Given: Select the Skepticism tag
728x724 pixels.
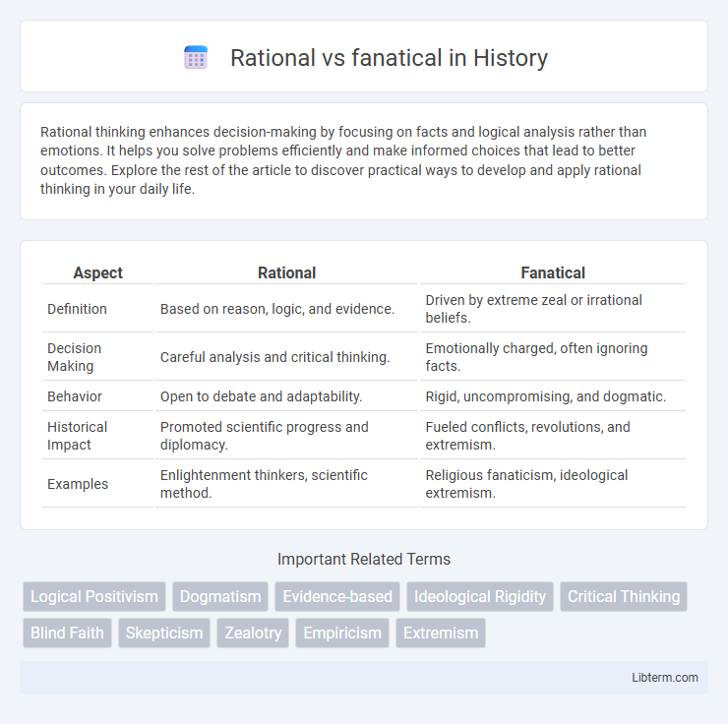Looking at the screenshot, I should [164, 633].
